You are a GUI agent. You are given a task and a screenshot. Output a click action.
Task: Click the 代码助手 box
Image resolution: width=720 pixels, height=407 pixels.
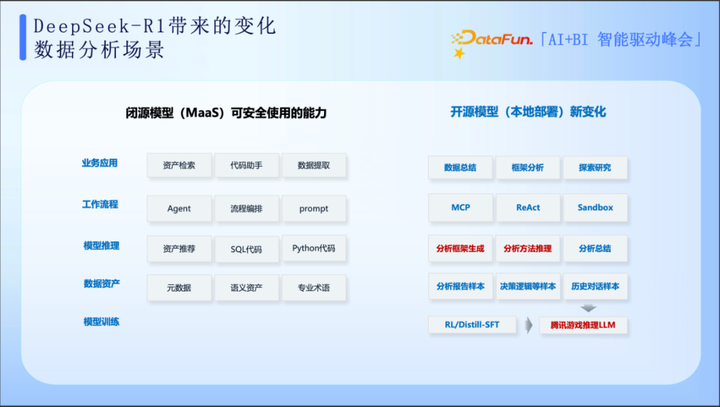click(x=247, y=165)
